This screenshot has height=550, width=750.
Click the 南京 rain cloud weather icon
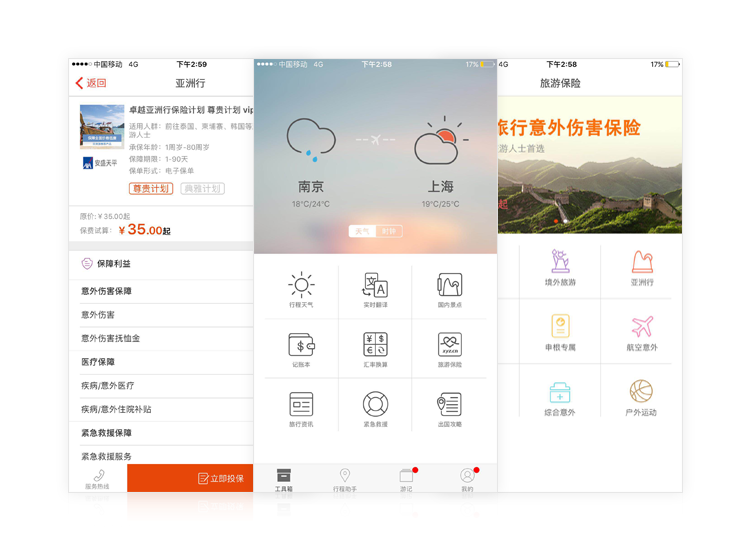click(x=311, y=140)
